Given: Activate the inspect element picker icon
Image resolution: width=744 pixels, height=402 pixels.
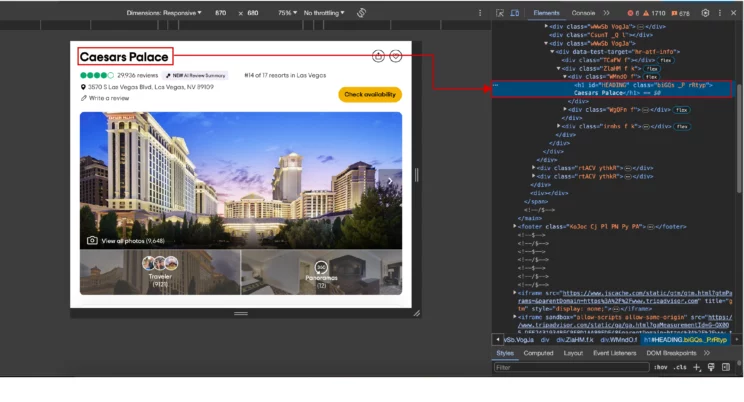Looking at the screenshot, I should (500, 13).
